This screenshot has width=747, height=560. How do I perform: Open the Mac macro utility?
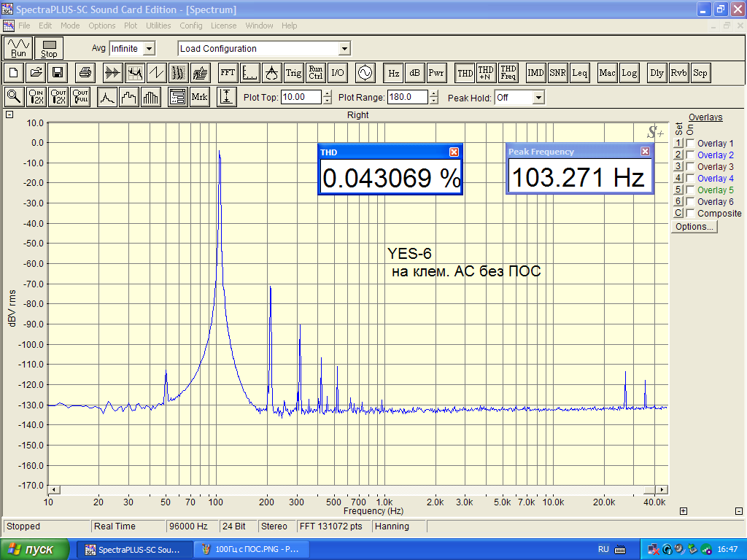click(x=607, y=72)
